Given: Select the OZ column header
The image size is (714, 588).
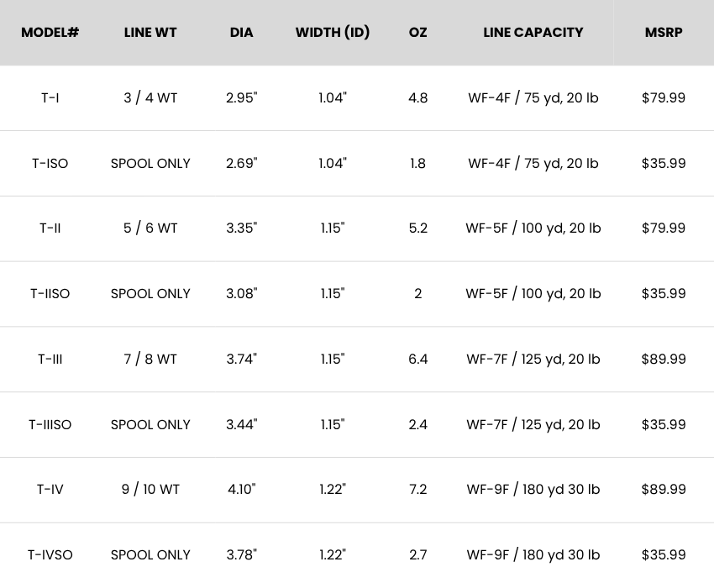Looking at the screenshot, I should click(417, 33).
